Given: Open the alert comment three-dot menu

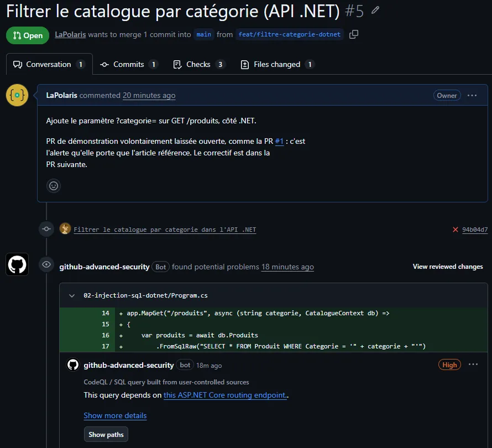Looking at the screenshot, I should click(x=473, y=364).
